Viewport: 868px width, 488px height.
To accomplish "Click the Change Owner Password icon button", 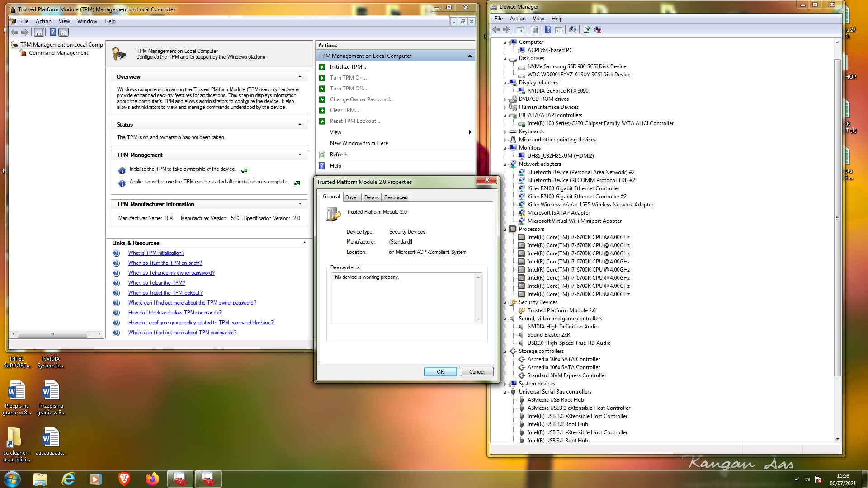I will coord(322,99).
